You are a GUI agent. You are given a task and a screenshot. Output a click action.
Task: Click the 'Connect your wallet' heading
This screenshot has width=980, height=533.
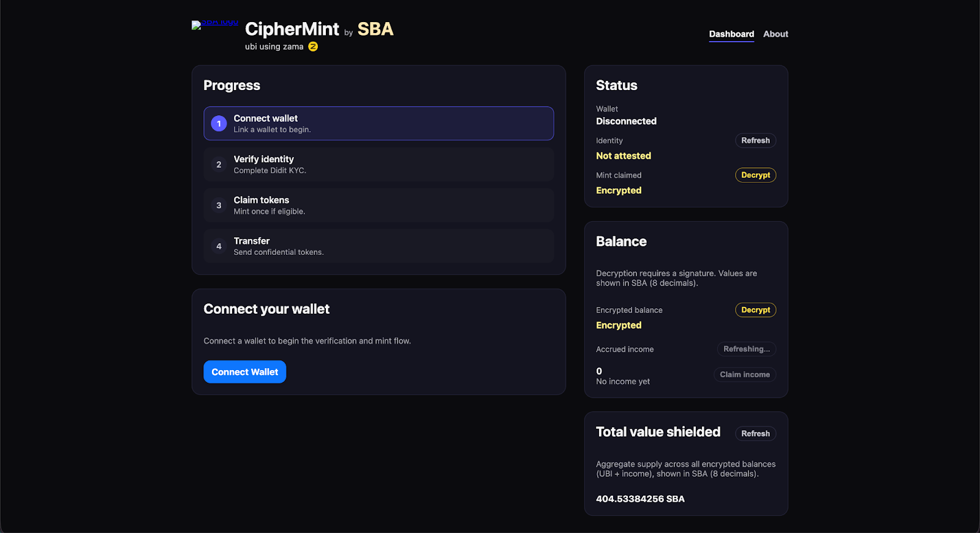click(266, 309)
